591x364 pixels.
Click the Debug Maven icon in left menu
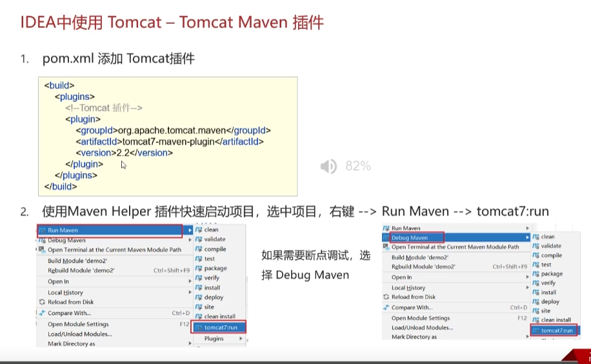[x=42, y=240]
